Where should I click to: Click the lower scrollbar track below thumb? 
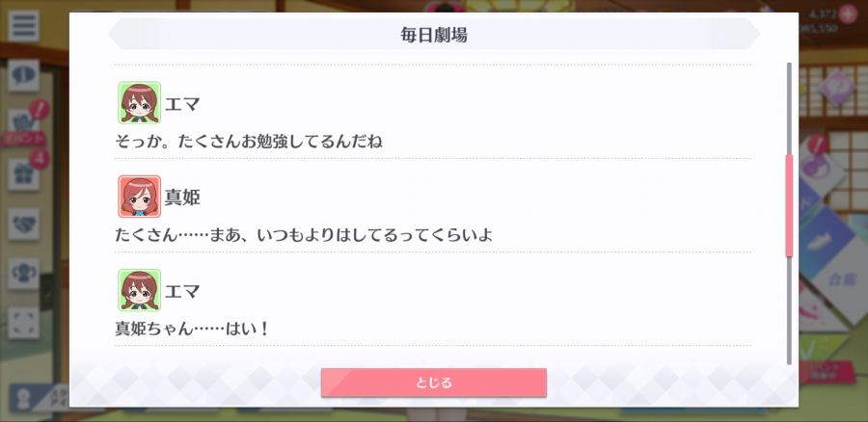(789, 309)
